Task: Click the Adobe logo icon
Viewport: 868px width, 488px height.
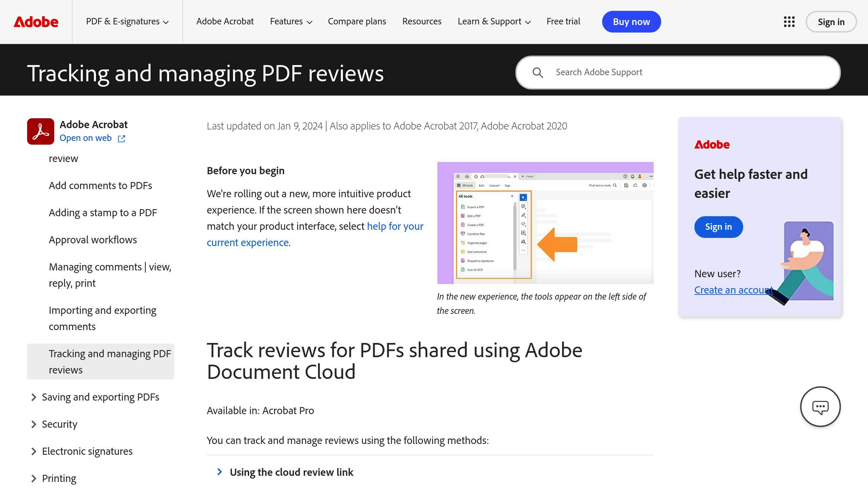Action: [x=36, y=21]
